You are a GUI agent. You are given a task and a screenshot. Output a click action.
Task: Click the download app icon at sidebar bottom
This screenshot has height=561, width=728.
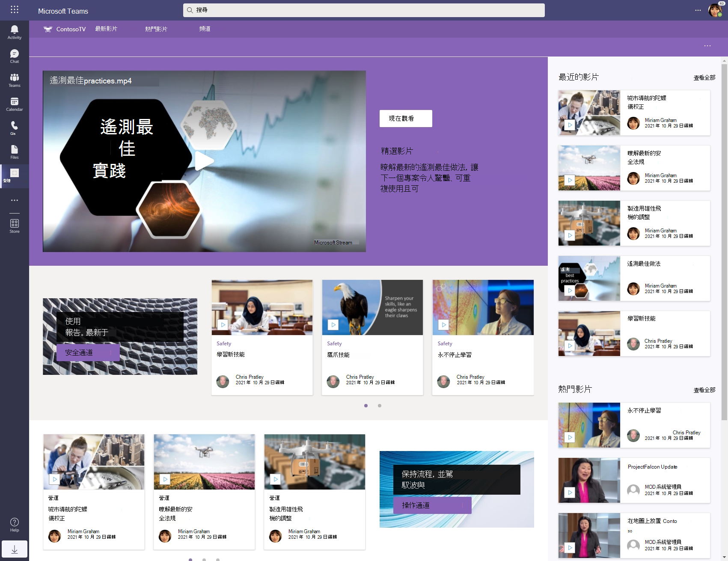point(14,549)
